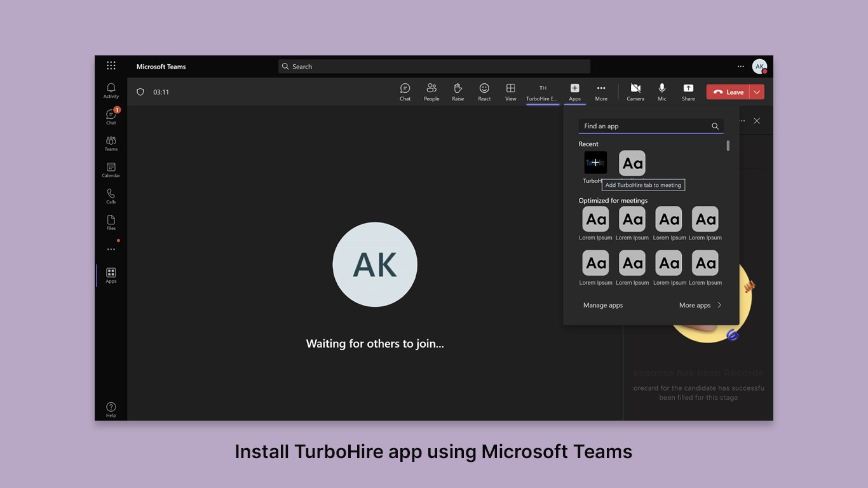Image resolution: width=868 pixels, height=488 pixels.
Task: Turn on the Camera
Action: (x=635, y=92)
